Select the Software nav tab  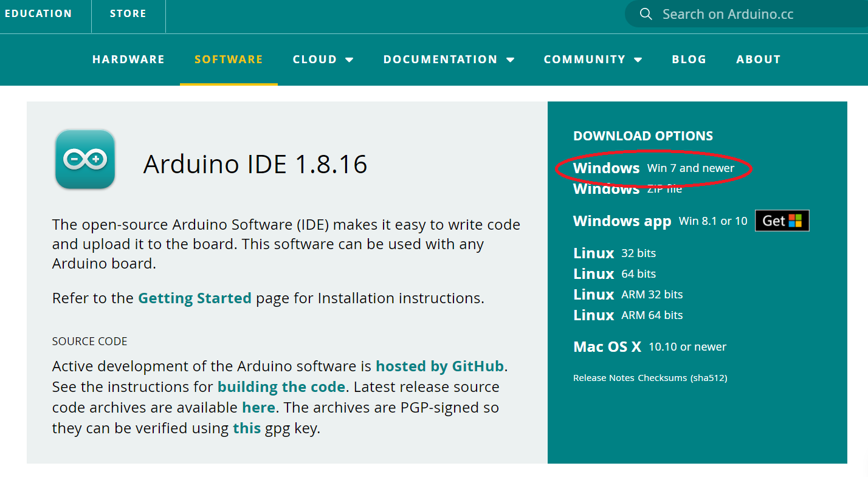(229, 59)
